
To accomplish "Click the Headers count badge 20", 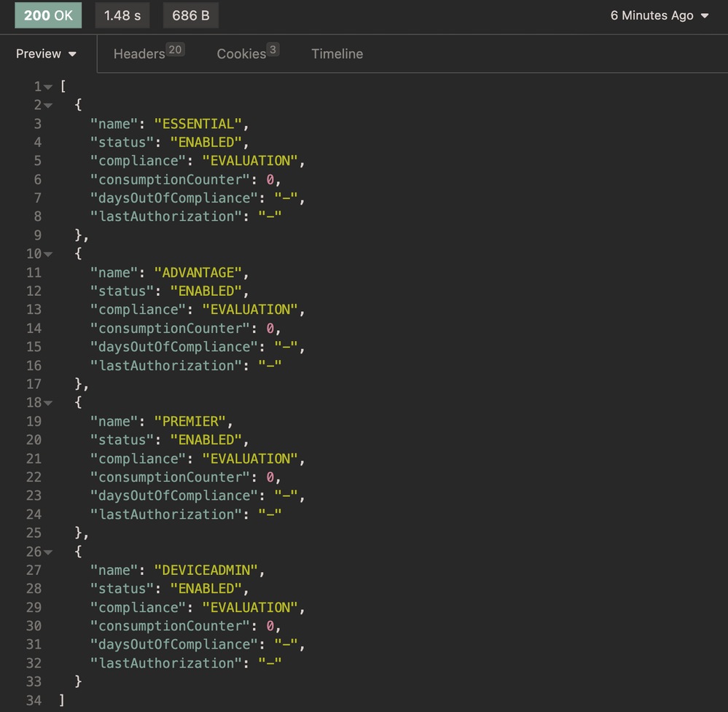I will [175, 50].
